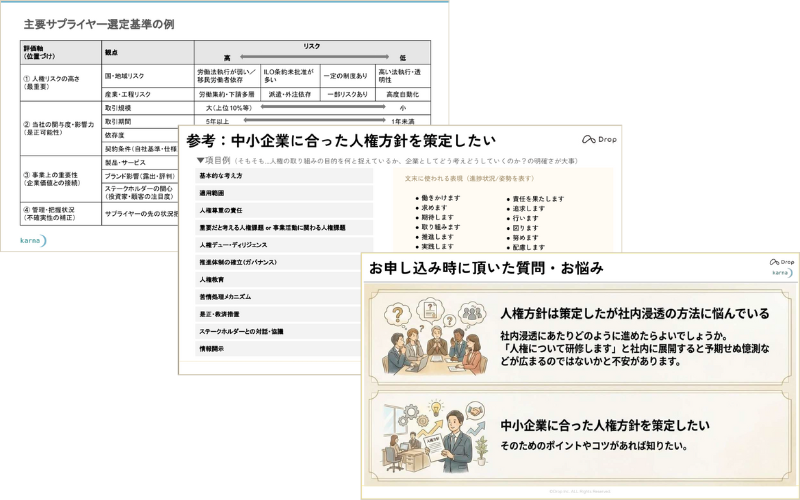Click the 評価軸（位置づけ） header cell
Viewport: 800px width, 500px height.
click(61, 53)
